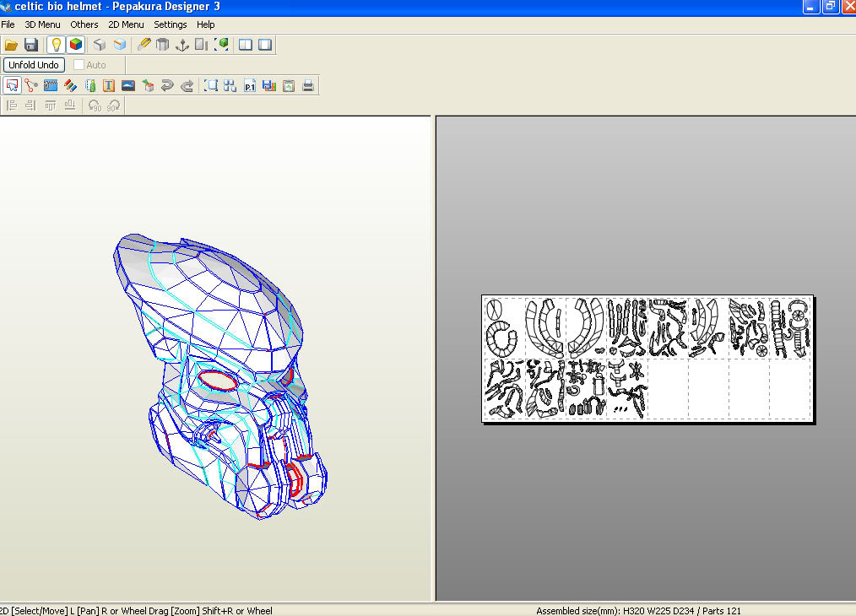856x616 pixels.
Task: Click the Pepakura Designer 3 title bar text
Action: pos(166,7)
